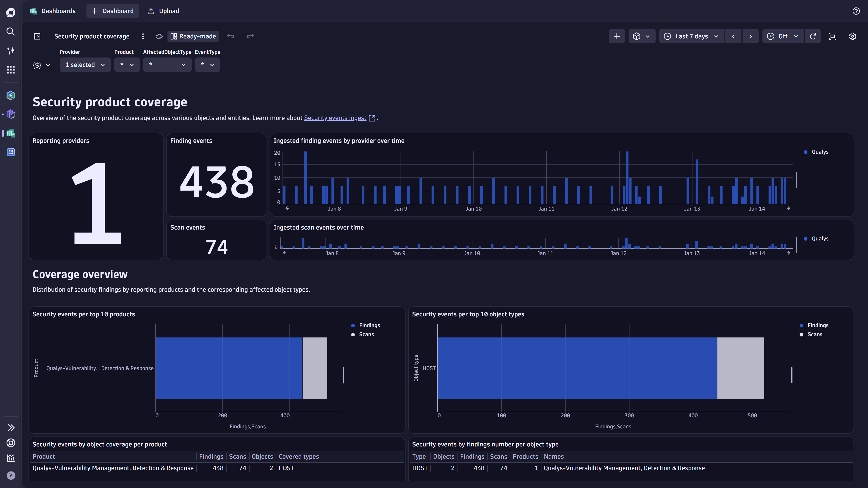Open the search panel in the sidebar

10,31
